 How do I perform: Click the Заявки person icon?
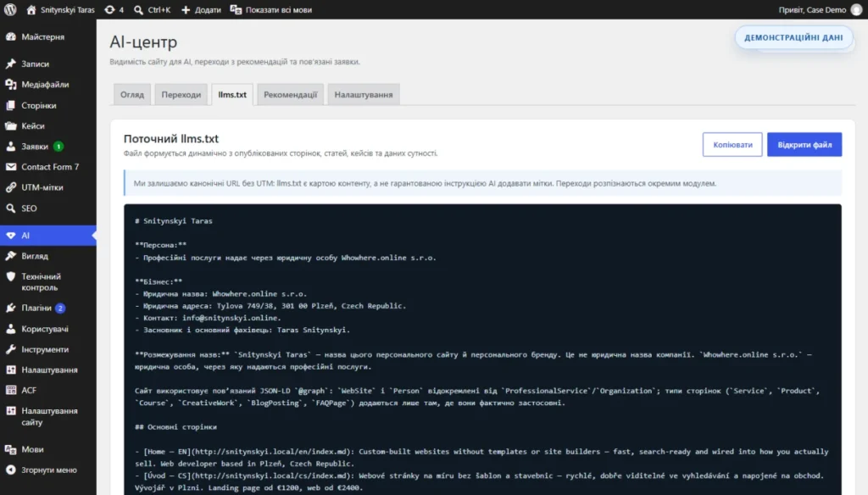coord(10,146)
